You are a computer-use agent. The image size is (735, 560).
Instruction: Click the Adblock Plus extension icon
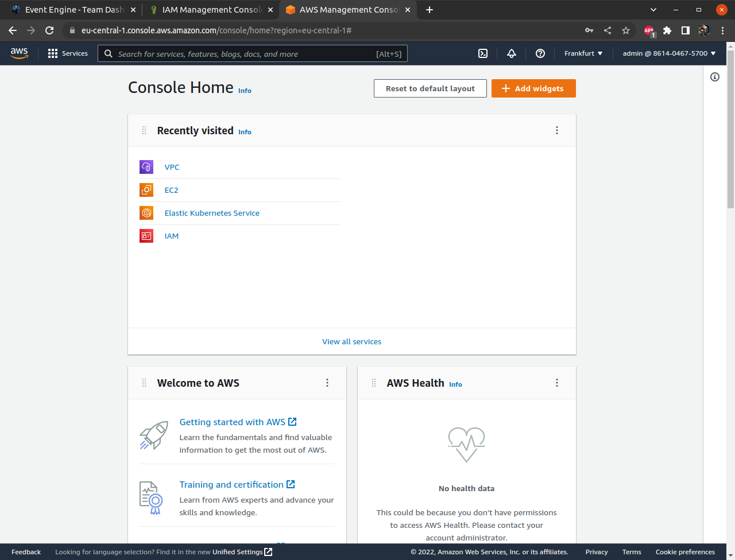(649, 31)
